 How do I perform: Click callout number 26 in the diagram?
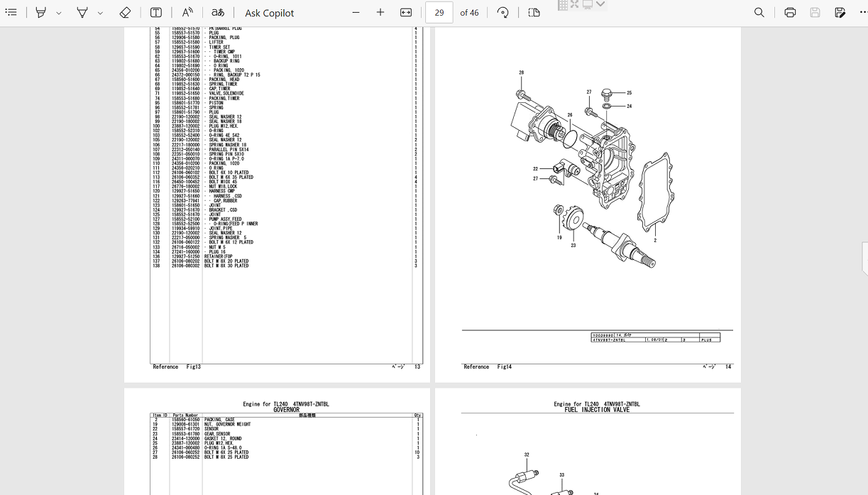pos(570,115)
